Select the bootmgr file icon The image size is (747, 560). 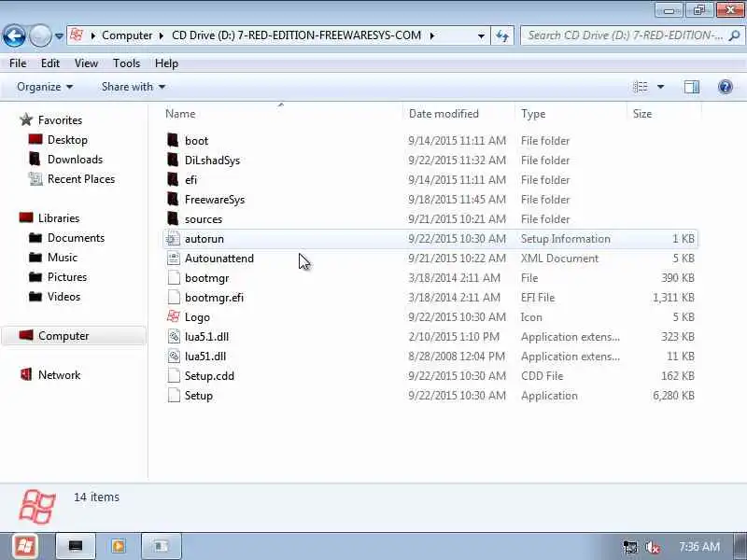(174, 277)
